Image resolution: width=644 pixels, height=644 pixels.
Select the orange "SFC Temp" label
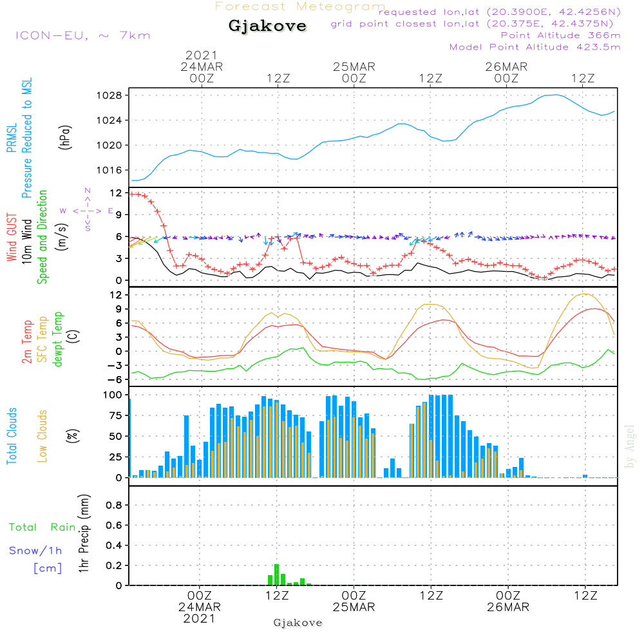click(43, 339)
